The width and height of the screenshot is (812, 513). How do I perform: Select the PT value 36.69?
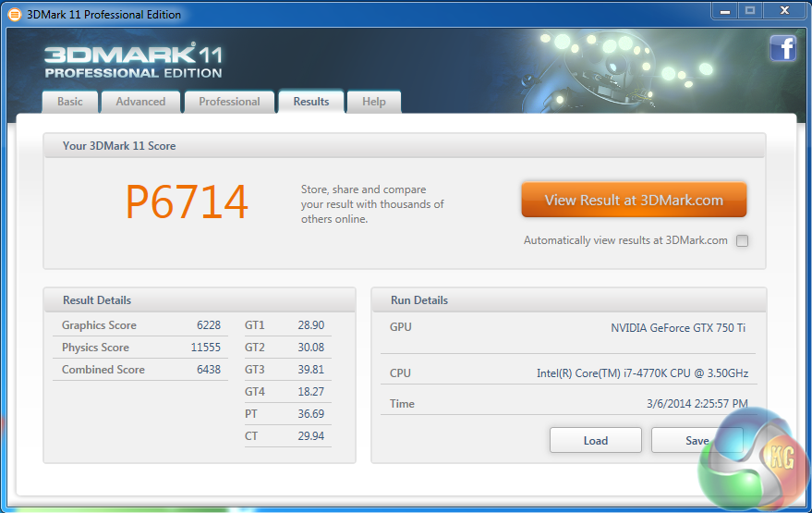point(310,414)
